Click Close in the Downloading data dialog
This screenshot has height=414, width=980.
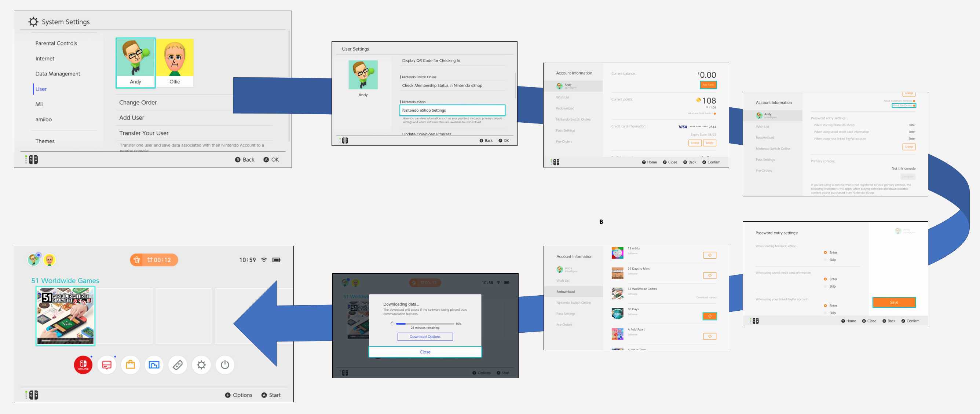(x=425, y=352)
